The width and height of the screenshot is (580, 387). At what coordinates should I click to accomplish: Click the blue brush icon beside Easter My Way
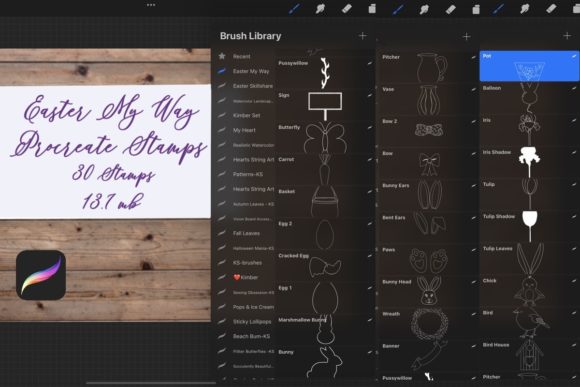[x=222, y=71]
